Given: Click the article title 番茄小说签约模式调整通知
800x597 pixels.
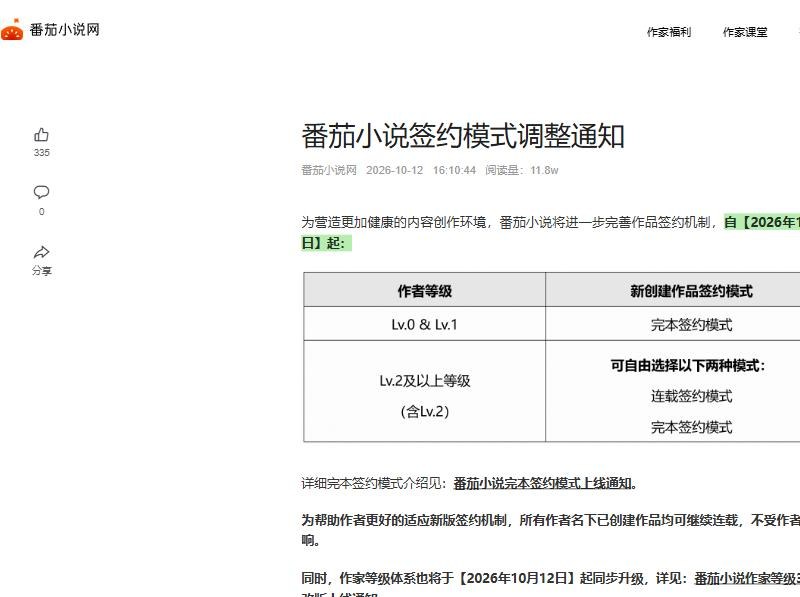Looking at the screenshot, I should click(463, 136).
